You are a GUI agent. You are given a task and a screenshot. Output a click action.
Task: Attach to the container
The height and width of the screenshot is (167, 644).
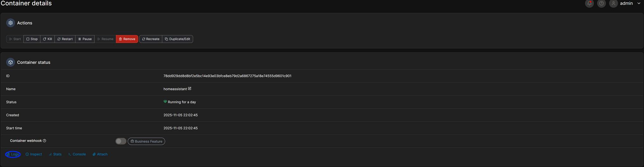pyautogui.click(x=100, y=154)
